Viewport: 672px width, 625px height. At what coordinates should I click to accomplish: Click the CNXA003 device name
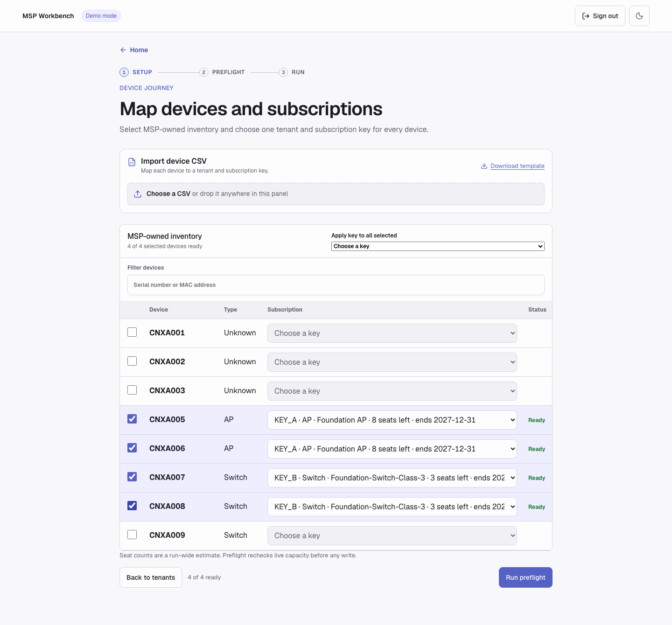point(167,390)
